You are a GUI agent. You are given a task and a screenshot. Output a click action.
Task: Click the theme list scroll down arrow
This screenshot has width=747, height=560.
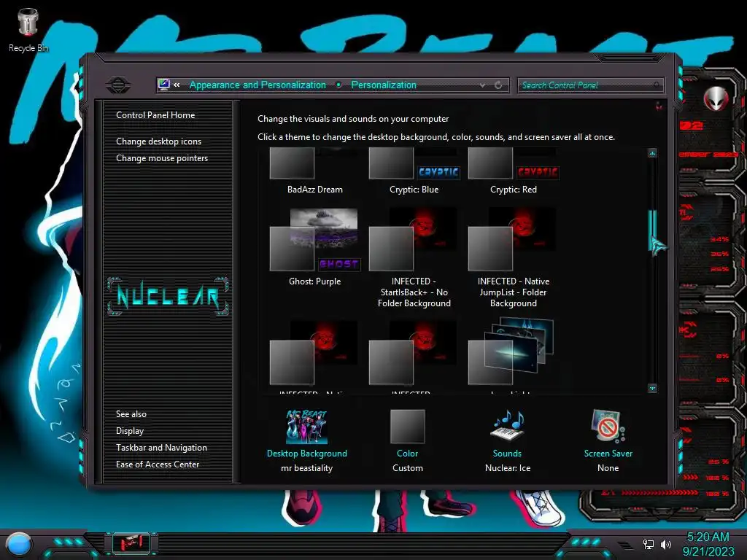pos(652,388)
